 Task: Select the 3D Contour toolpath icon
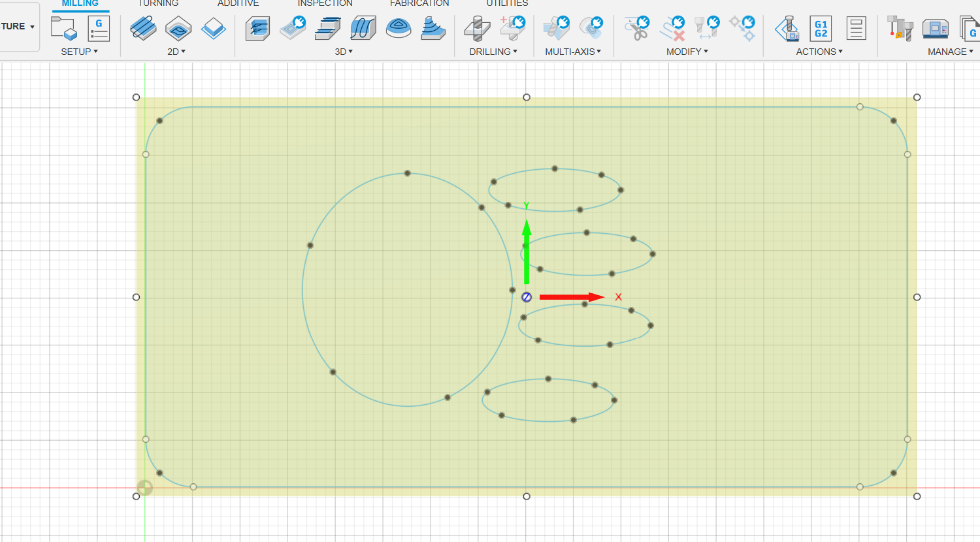point(433,29)
